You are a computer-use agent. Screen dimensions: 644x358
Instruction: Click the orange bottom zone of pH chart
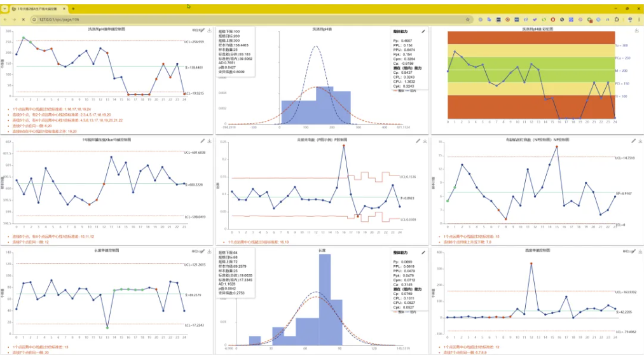531,107
